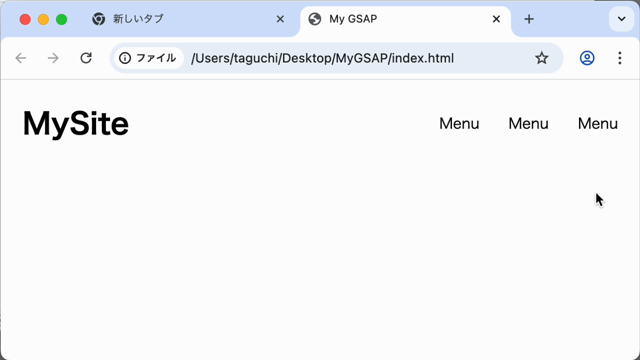Switch to the 新しいタブ tab
Image resolution: width=640 pixels, height=360 pixels.
click(188, 19)
